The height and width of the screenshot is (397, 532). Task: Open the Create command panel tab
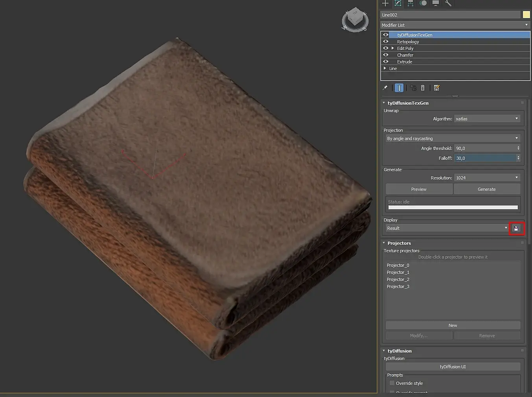pos(385,3)
